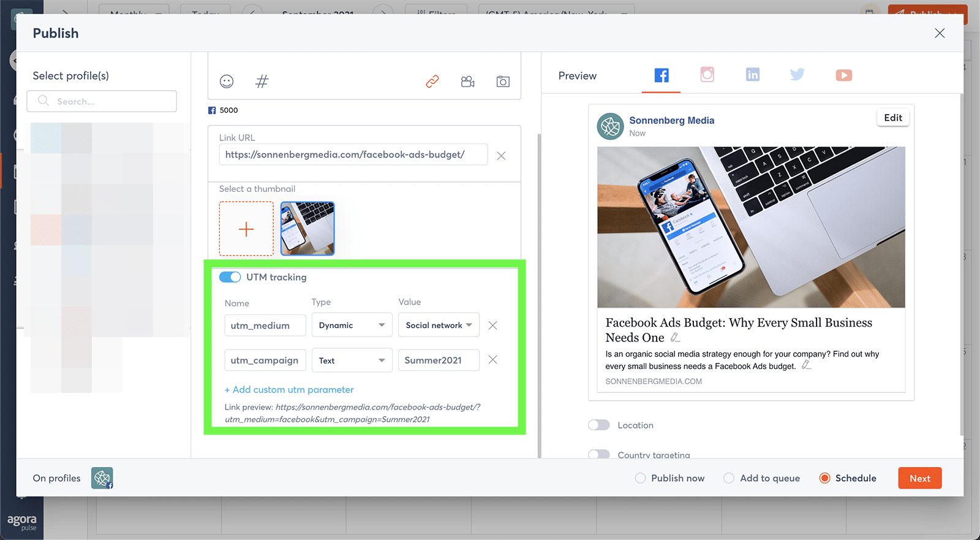Switch preview to the Facebook icon tab

tap(661, 75)
